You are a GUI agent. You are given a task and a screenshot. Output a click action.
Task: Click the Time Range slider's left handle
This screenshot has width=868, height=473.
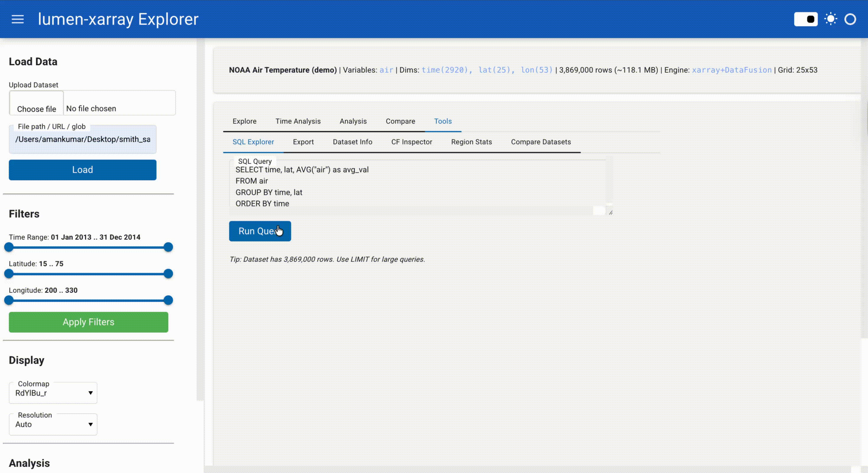pyautogui.click(x=9, y=247)
